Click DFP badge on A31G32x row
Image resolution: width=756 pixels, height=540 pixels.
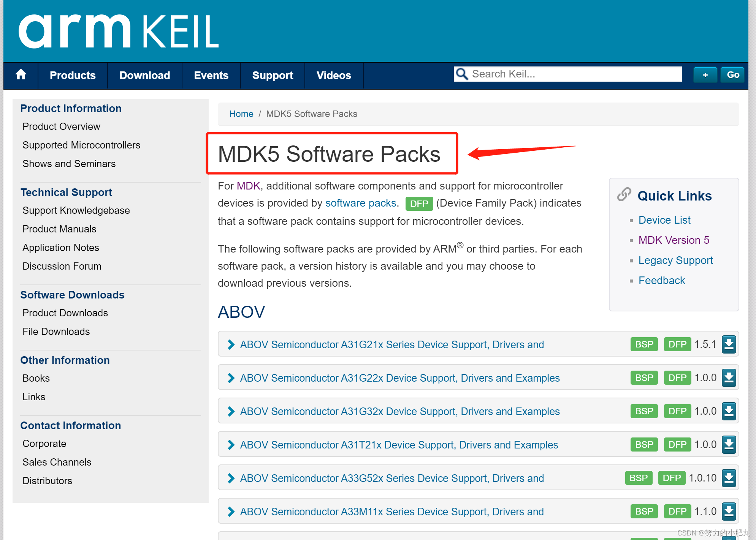pos(677,411)
